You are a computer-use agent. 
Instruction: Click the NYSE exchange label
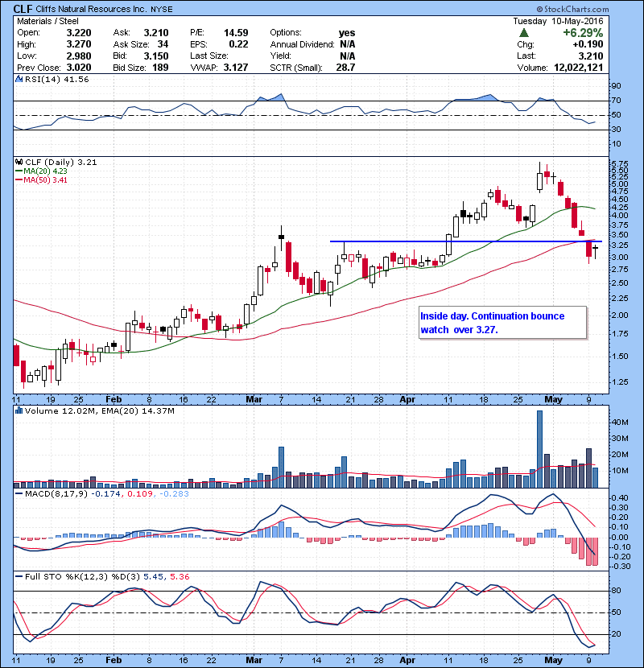click(x=161, y=10)
